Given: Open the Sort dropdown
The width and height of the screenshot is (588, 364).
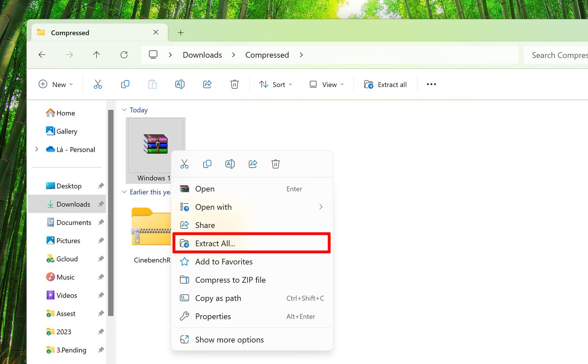Looking at the screenshot, I should tap(276, 84).
